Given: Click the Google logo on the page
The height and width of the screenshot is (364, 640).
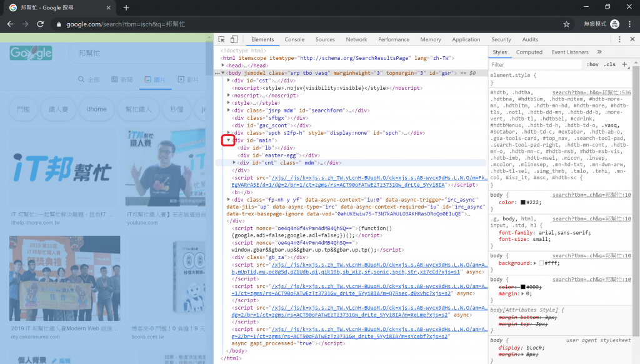Looking at the screenshot, I should (x=31, y=53).
